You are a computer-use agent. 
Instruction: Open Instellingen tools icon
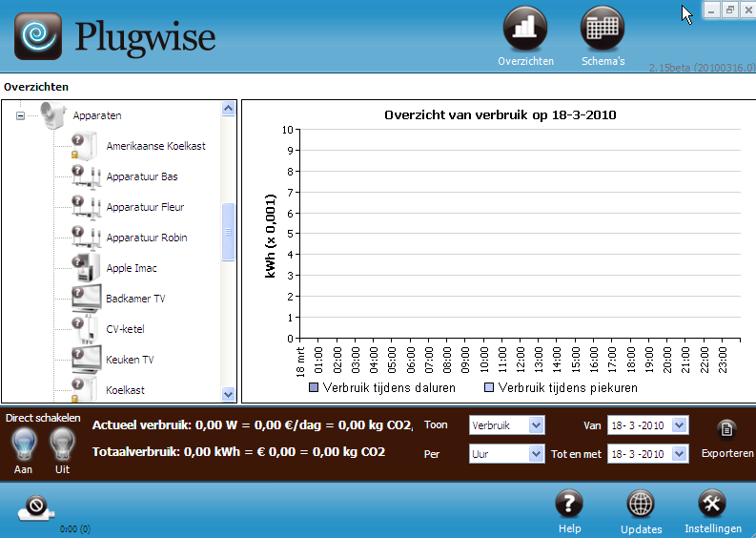[x=712, y=504]
